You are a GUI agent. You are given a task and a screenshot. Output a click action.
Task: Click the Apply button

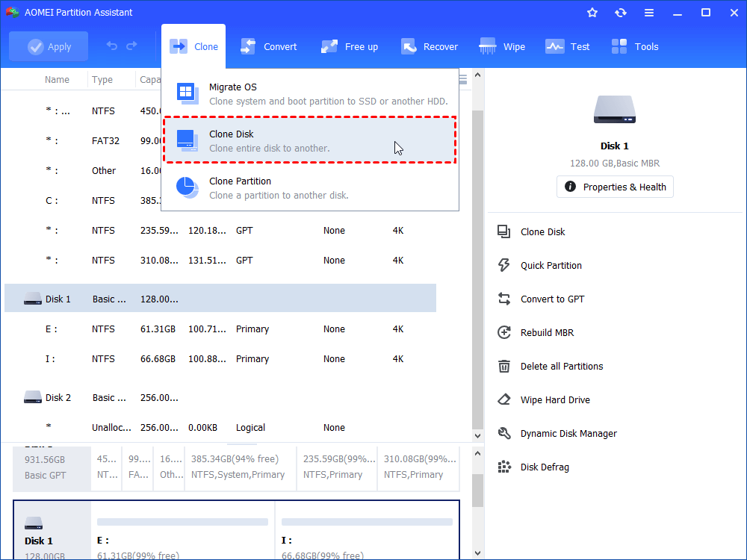(x=49, y=46)
